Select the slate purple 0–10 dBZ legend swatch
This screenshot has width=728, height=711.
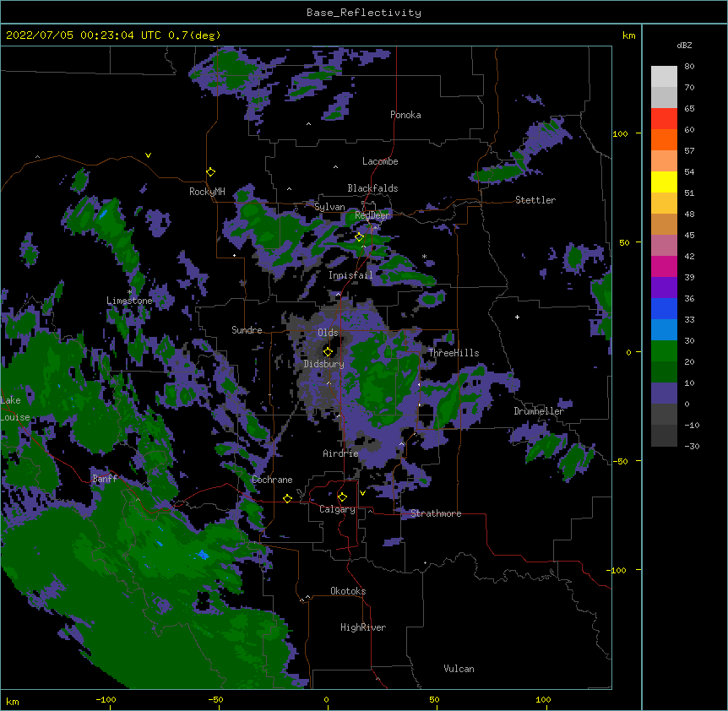664,393
